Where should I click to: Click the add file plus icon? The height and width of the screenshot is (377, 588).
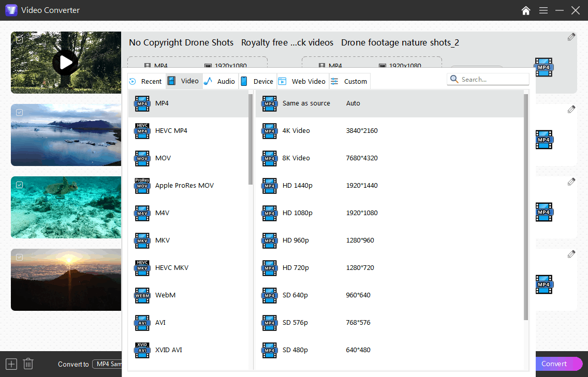(11, 364)
